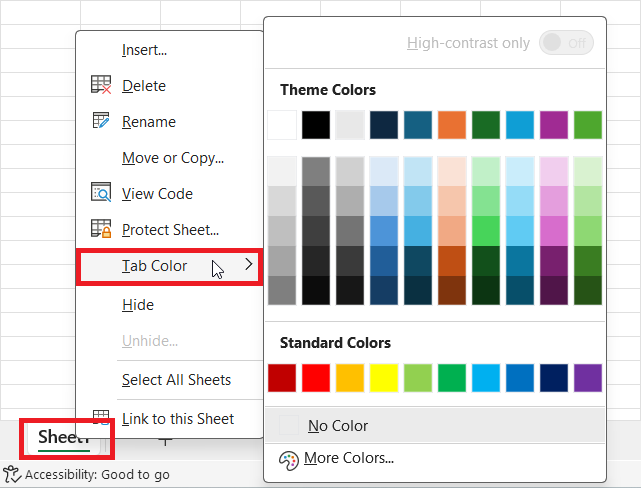Select Move or Copy... menu entry
The image size is (641, 488).
click(x=172, y=158)
